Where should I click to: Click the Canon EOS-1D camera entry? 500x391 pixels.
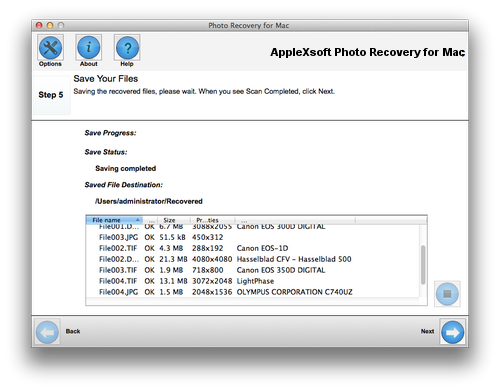(262, 248)
